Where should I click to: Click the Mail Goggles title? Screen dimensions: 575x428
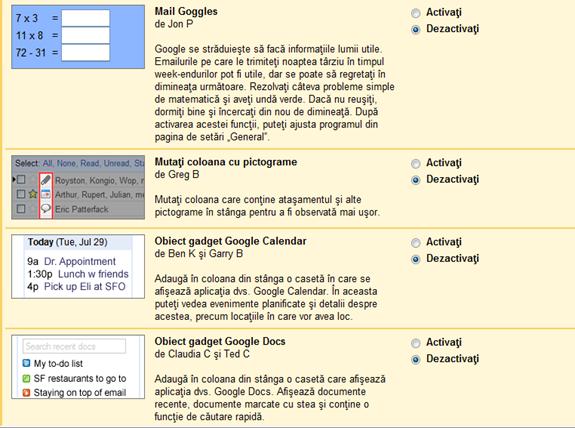[x=186, y=11]
